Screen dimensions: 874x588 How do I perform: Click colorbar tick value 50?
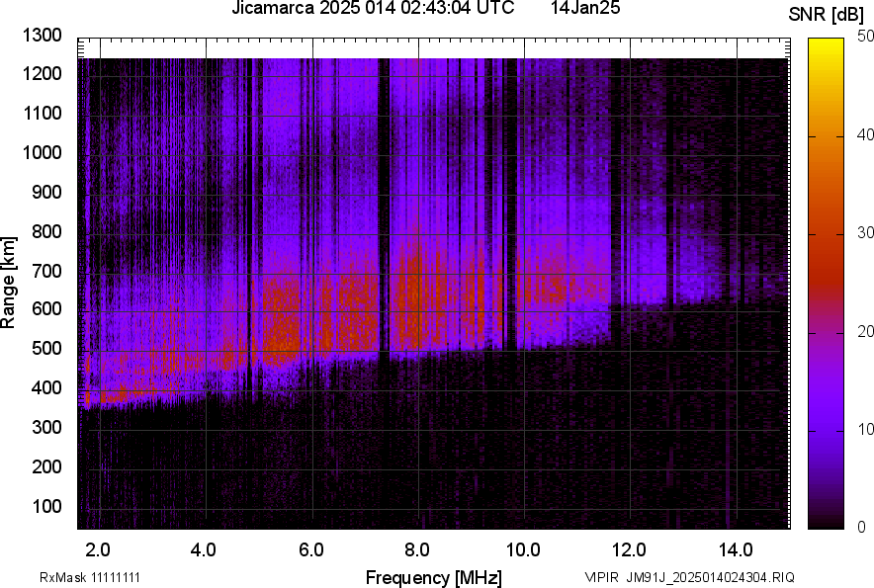pos(866,37)
